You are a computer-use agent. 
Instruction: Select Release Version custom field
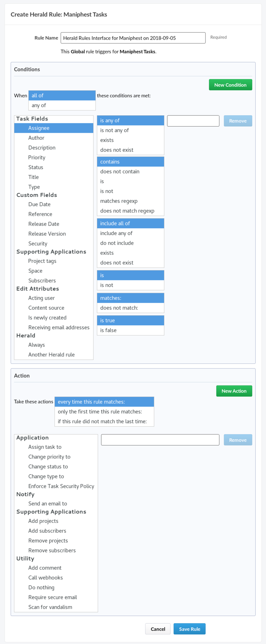54,234
